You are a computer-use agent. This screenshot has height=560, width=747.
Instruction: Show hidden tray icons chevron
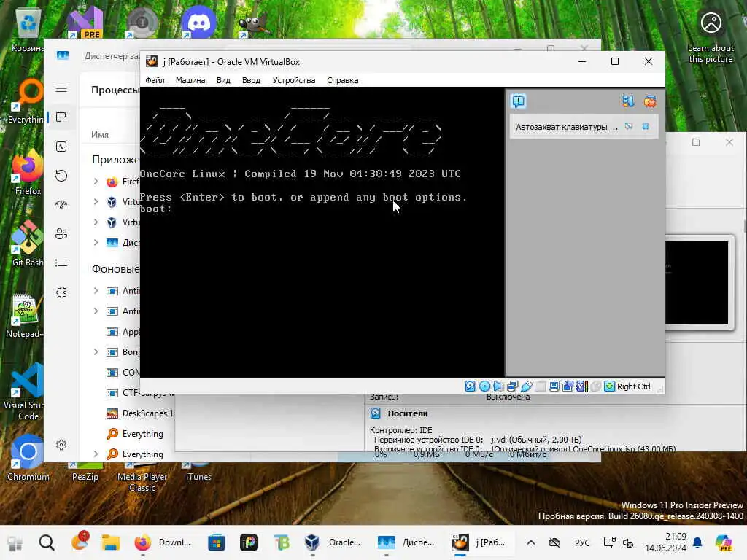pos(531,542)
